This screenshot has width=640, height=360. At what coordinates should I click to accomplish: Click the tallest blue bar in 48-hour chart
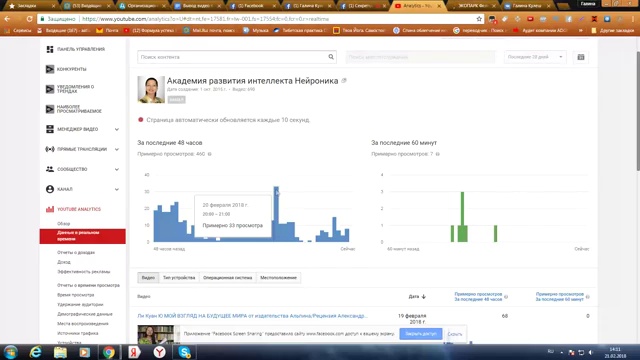click(276, 214)
